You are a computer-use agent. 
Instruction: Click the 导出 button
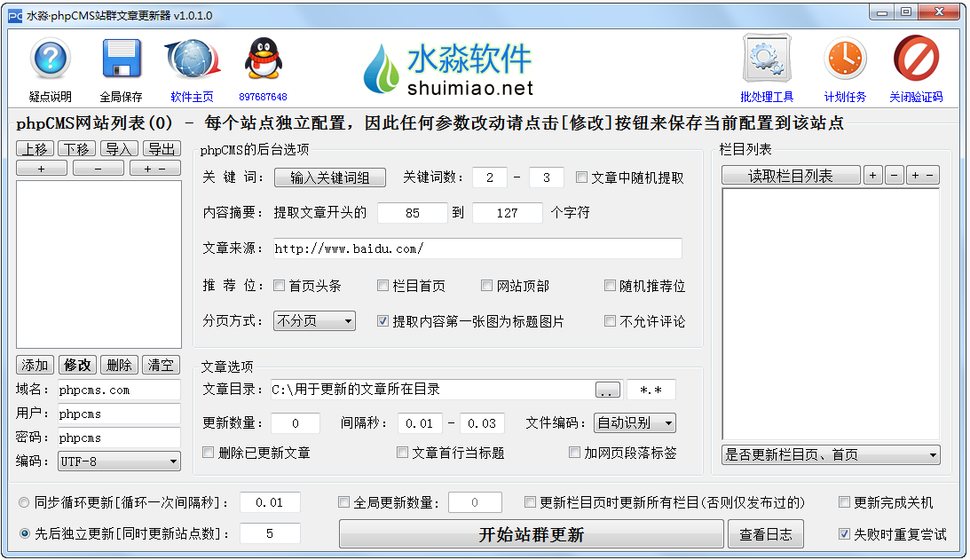pos(162,149)
